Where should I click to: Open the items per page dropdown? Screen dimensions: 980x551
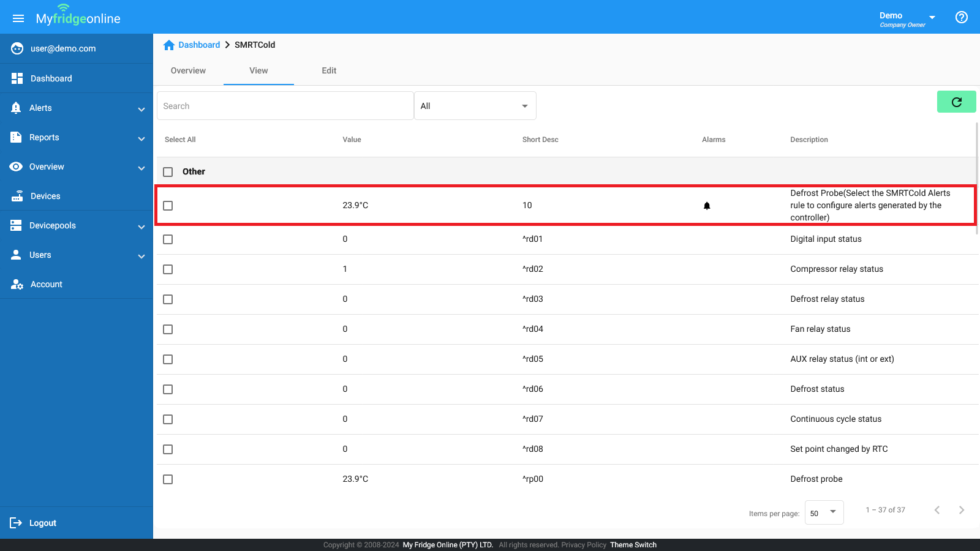824,512
